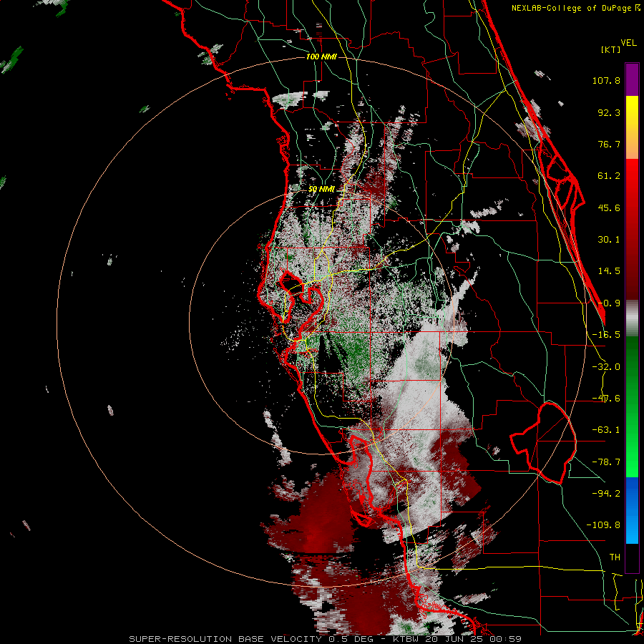
Task: Click the bright green segment of the color bar
Action: (632, 406)
